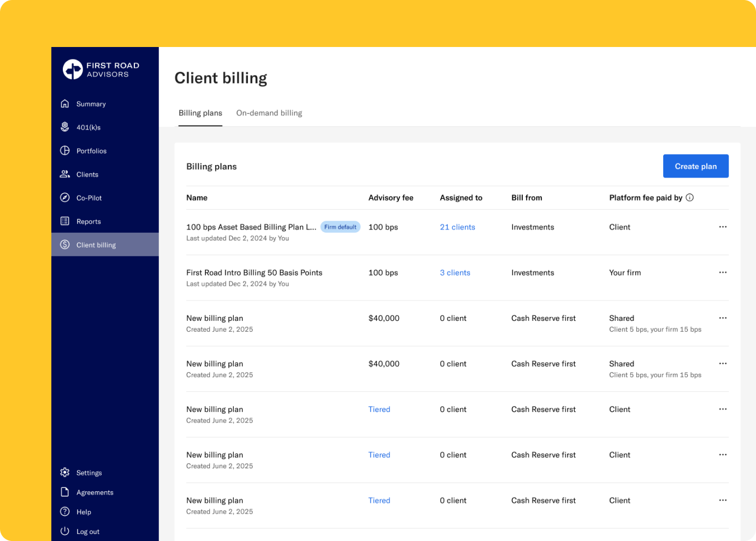The width and height of the screenshot is (756, 541).
Task: Open Clients via the people icon
Action: (65, 174)
